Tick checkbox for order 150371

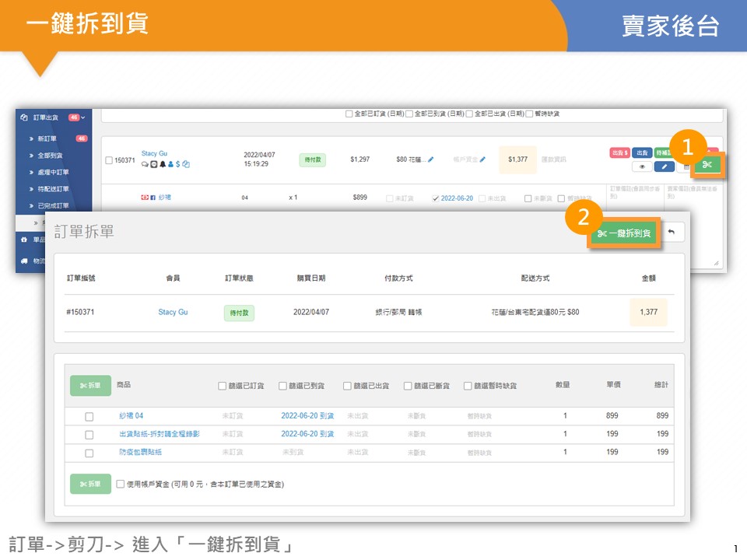click(109, 160)
